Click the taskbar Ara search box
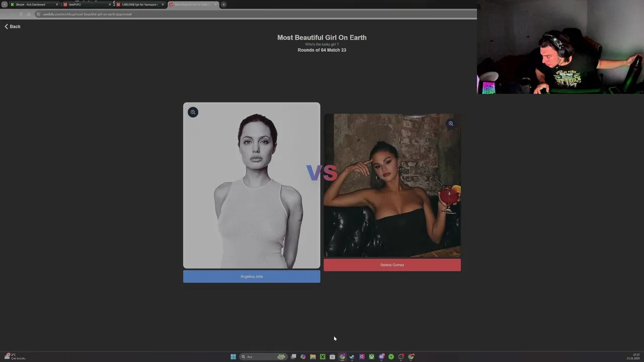This screenshot has width=644, height=362. [x=264, y=357]
